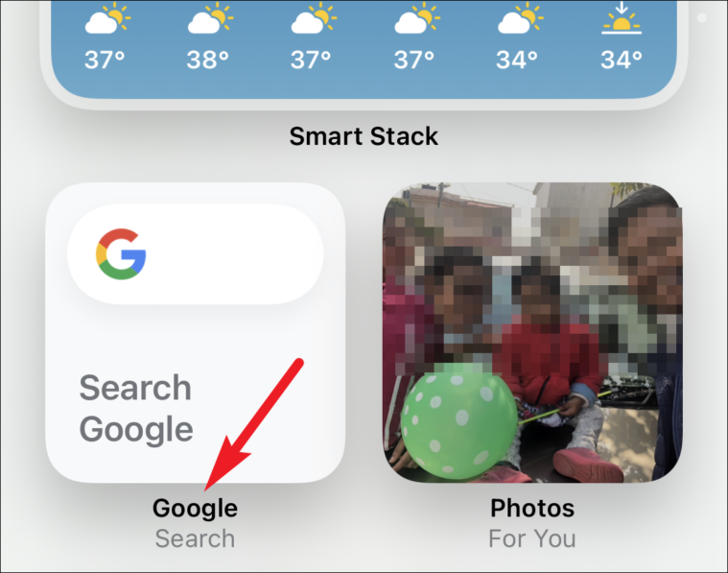This screenshot has width=728, height=573.
Task: Select the Google Search widget preview
Action: click(x=195, y=332)
